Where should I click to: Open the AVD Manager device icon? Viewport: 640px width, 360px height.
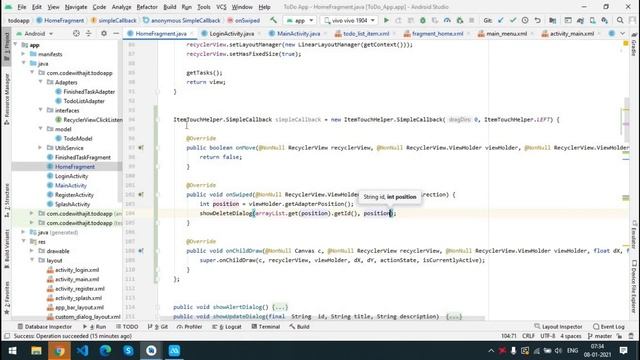tap(592, 20)
